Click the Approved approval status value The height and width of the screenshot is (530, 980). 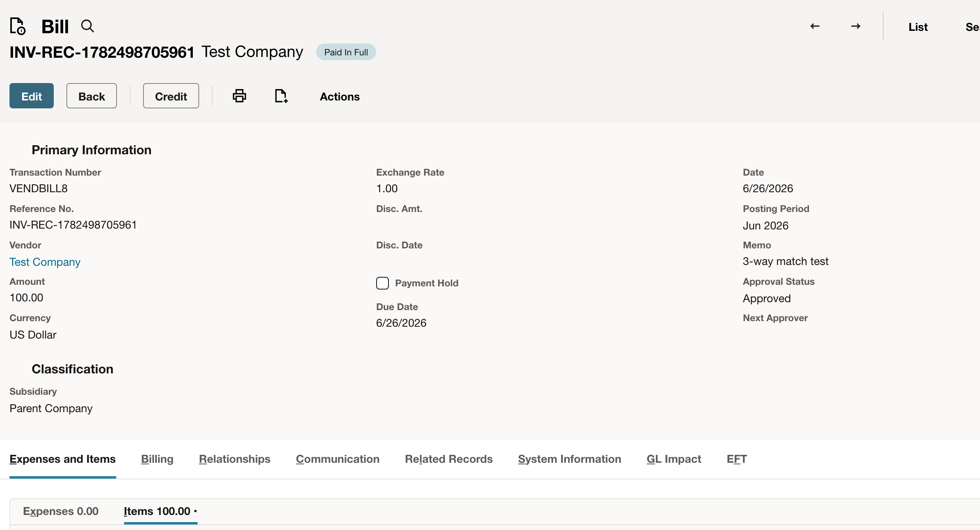coord(767,298)
